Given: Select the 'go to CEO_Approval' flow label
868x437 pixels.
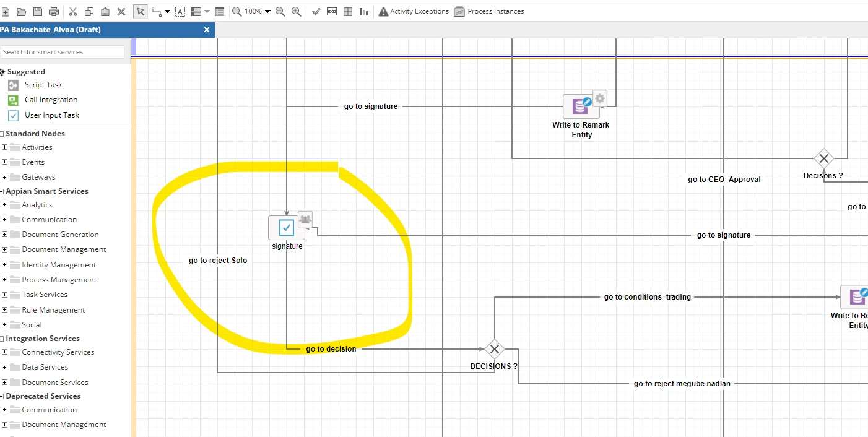Looking at the screenshot, I should [x=724, y=180].
